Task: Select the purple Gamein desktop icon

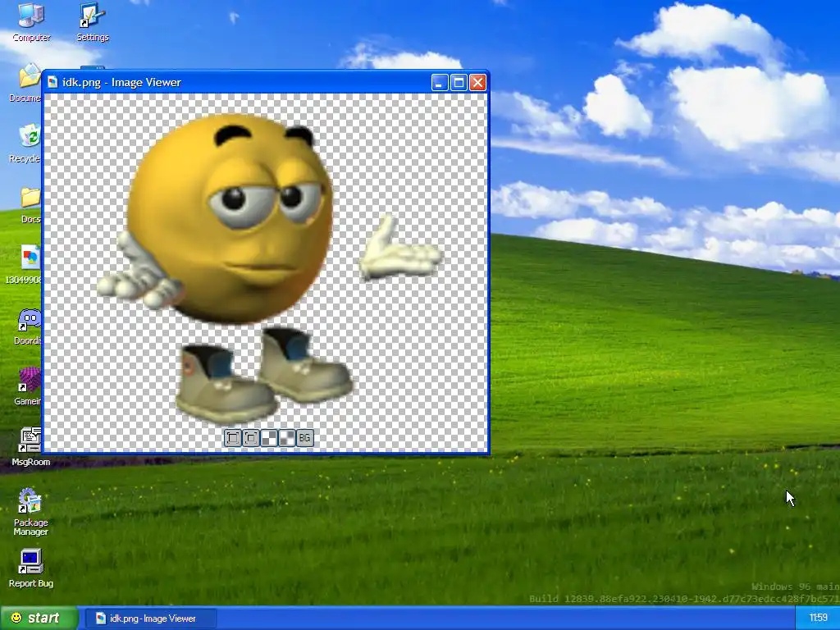Action: coord(28,387)
